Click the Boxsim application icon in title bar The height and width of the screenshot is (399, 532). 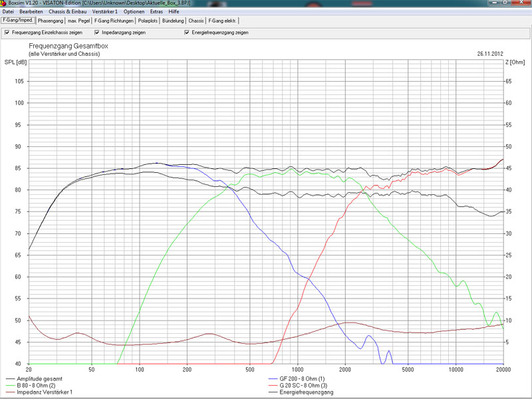4,3
